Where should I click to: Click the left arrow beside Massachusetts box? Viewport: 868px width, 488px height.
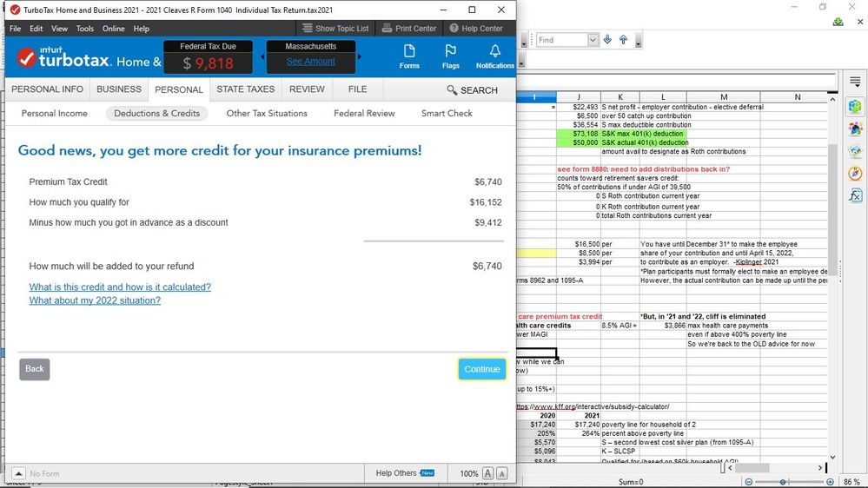[x=262, y=56]
